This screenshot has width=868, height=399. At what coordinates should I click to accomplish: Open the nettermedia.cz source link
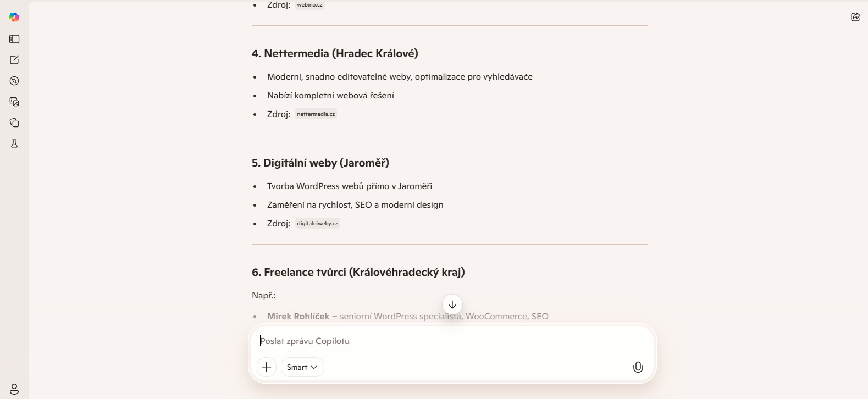[316, 114]
